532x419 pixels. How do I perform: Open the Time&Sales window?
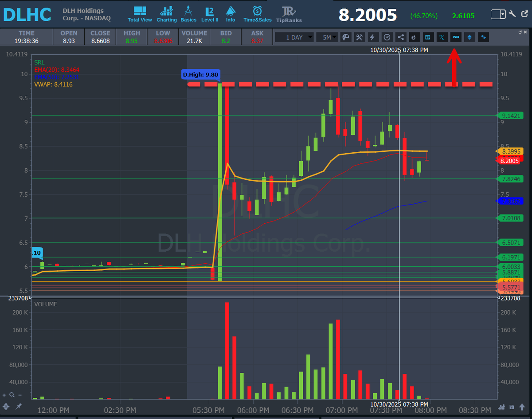coord(258,14)
